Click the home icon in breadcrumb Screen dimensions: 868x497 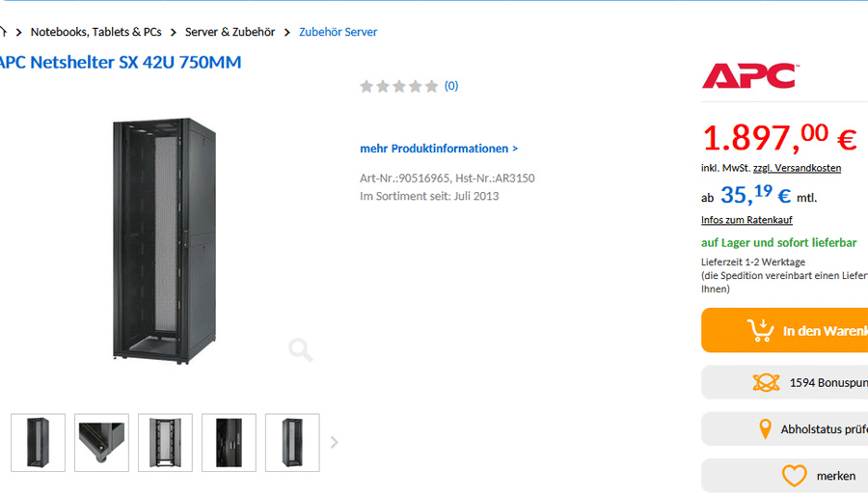[x=3, y=32]
